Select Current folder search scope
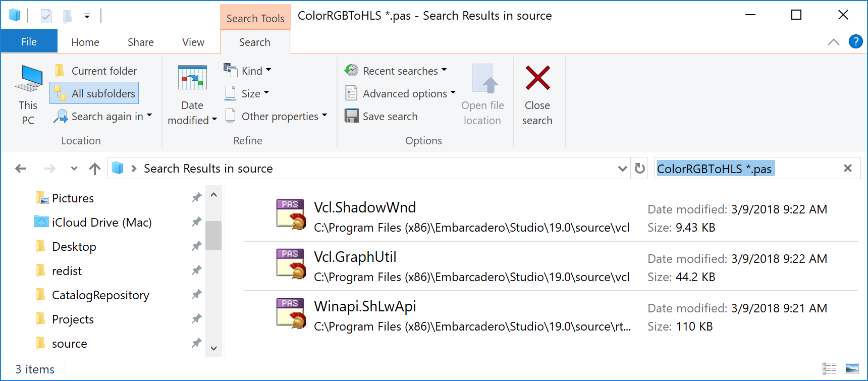 tap(95, 71)
